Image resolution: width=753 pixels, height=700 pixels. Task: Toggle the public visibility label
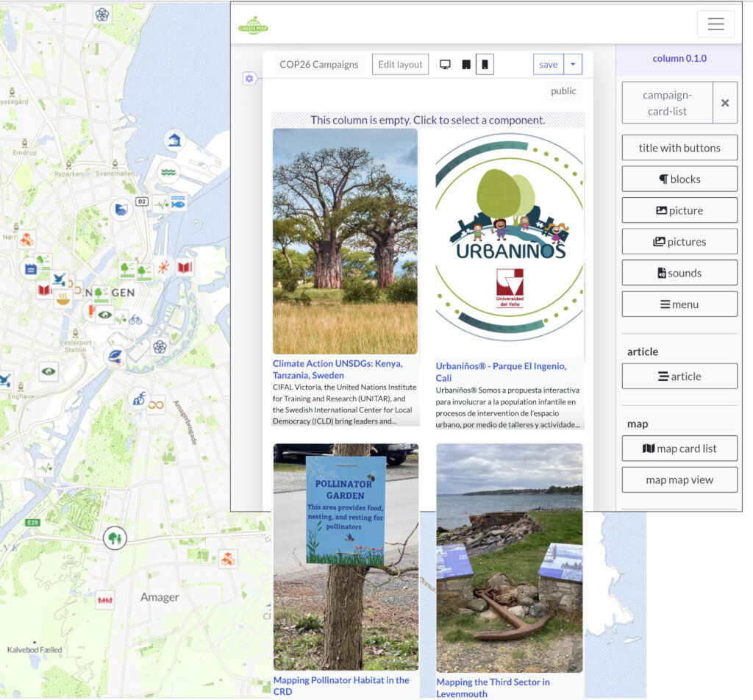click(x=563, y=90)
